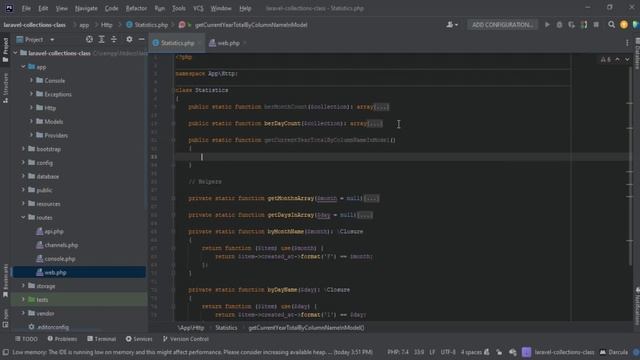Viewport: 640px width, 360px height.
Task: Open the File menu
Action: 26,8
